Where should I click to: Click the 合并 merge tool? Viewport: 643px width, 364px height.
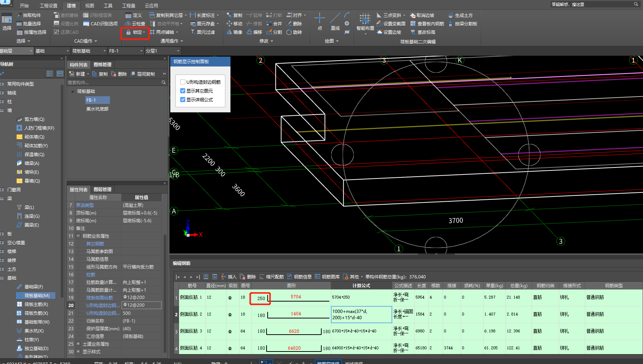tap(274, 24)
